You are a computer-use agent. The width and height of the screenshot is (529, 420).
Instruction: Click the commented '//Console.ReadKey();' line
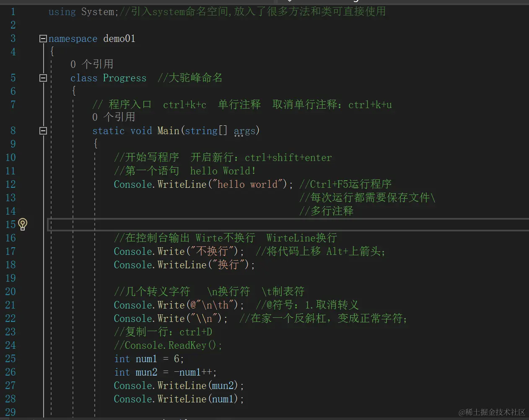(168, 345)
